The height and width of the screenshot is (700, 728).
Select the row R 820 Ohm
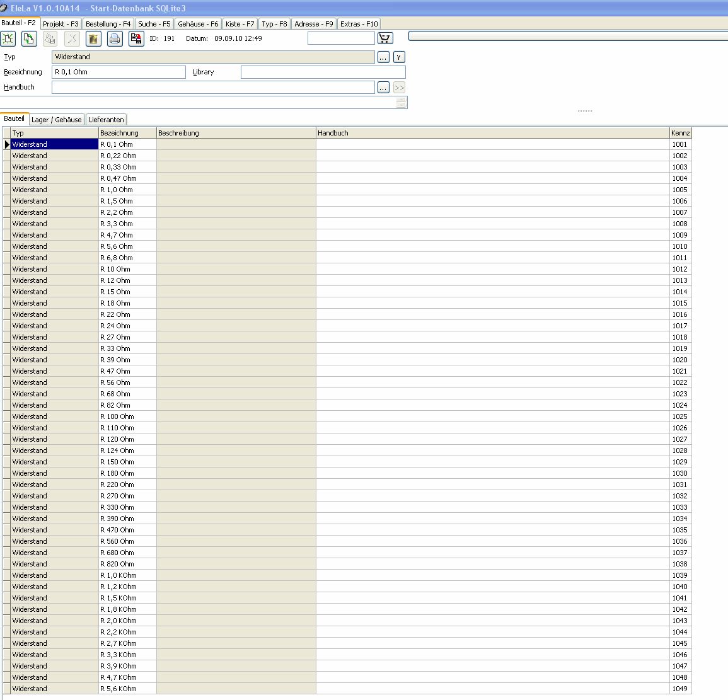pyautogui.click(x=347, y=563)
